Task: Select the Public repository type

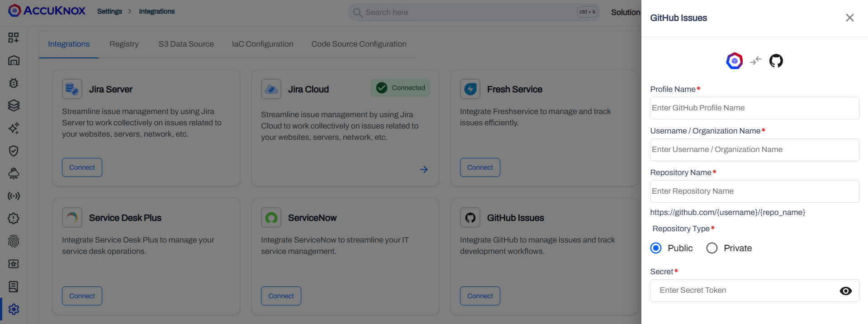Action: 656,248
